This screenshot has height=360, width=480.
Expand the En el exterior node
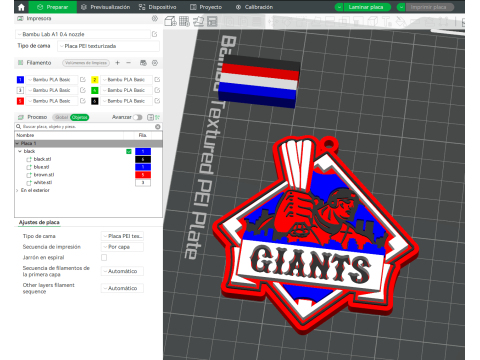17,190
